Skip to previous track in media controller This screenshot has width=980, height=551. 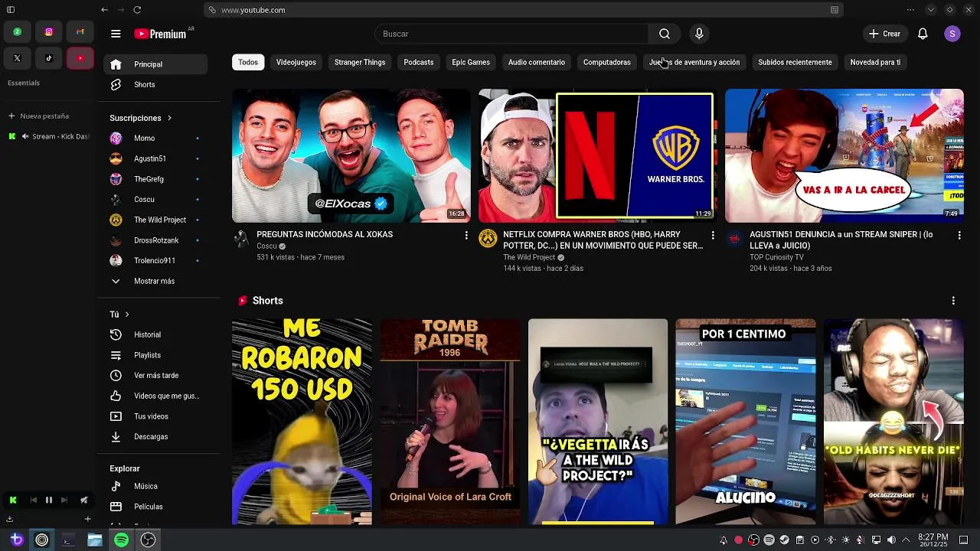(x=33, y=500)
